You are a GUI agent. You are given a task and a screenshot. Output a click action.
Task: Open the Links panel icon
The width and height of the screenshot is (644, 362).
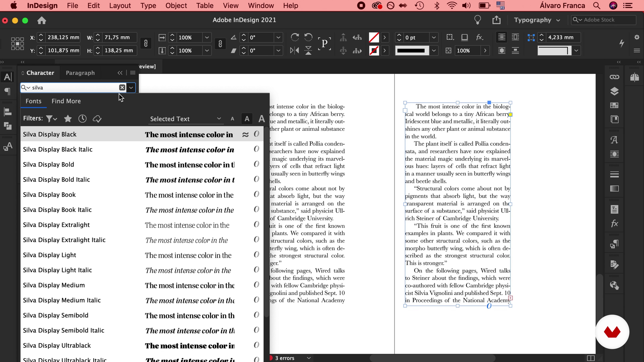click(x=614, y=77)
